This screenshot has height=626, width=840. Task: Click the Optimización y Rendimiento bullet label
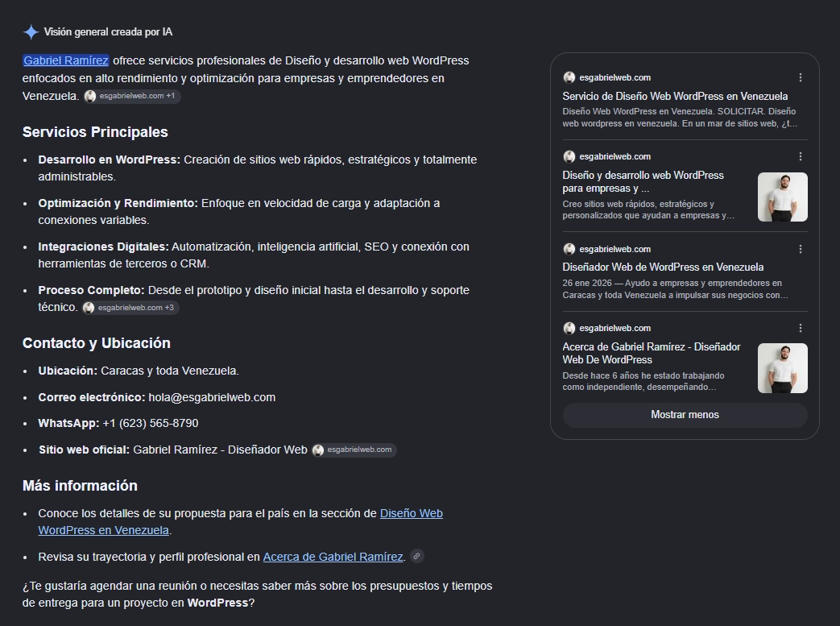[x=118, y=203]
